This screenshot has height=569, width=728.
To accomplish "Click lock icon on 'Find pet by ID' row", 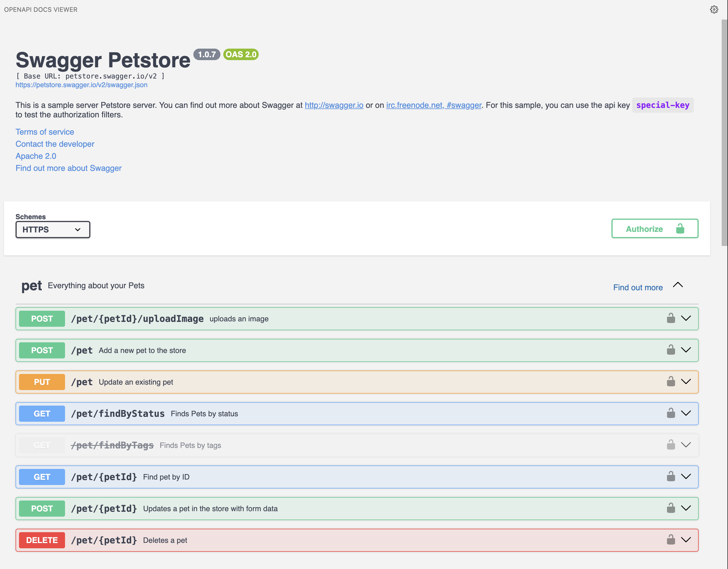I will (671, 477).
